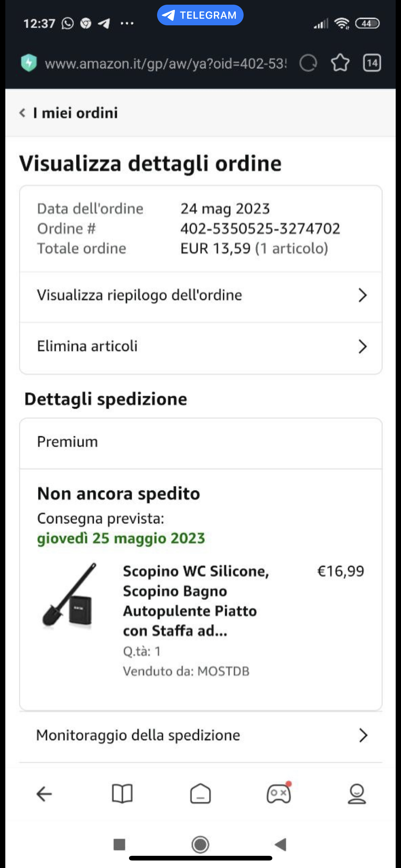Click the amazon.it URL address field

pos(166,64)
